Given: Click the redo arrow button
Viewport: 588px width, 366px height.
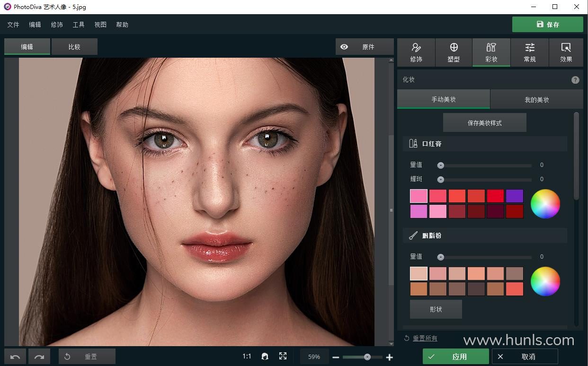Looking at the screenshot, I should [x=39, y=357].
